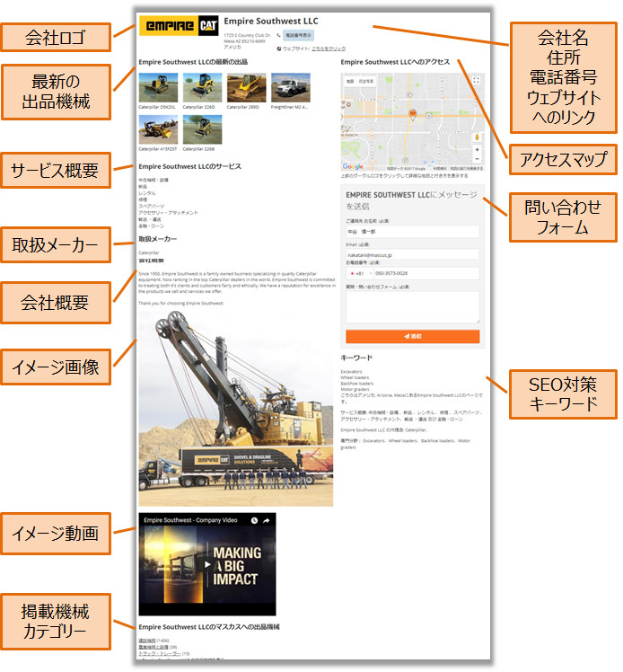Click the 'Motor graders' keyword text

[x=355, y=389]
